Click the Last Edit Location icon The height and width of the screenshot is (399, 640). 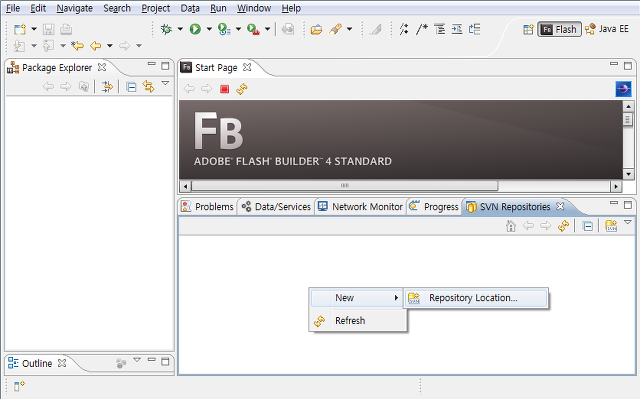[x=77, y=46]
